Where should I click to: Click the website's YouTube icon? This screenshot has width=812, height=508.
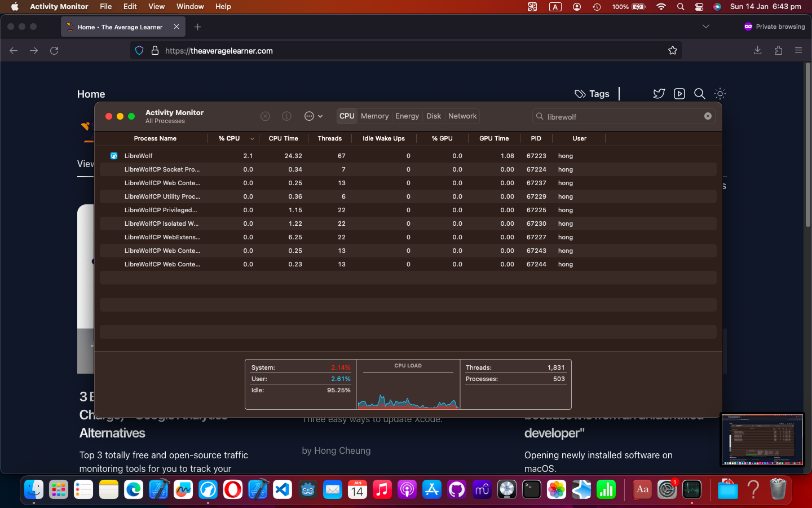(x=679, y=94)
